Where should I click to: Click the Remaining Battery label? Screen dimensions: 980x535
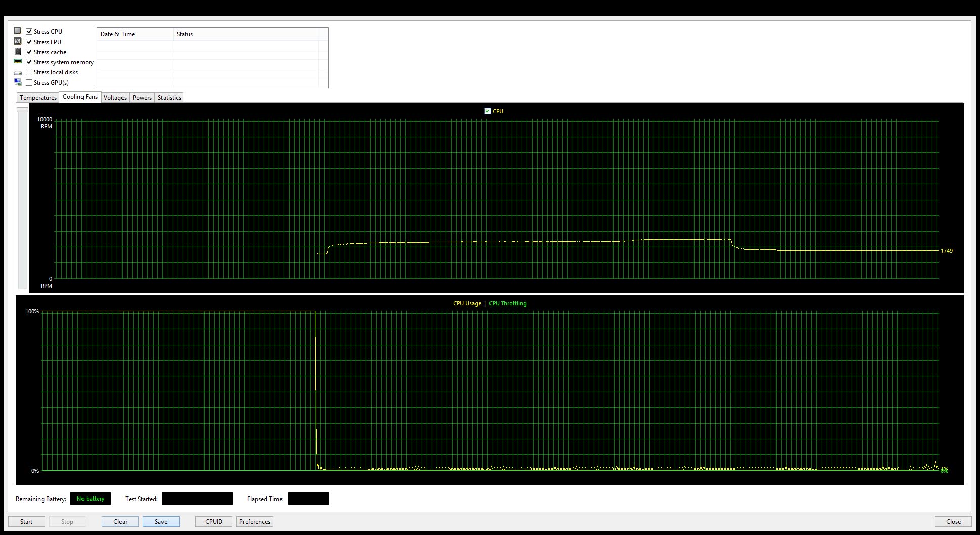tap(41, 499)
